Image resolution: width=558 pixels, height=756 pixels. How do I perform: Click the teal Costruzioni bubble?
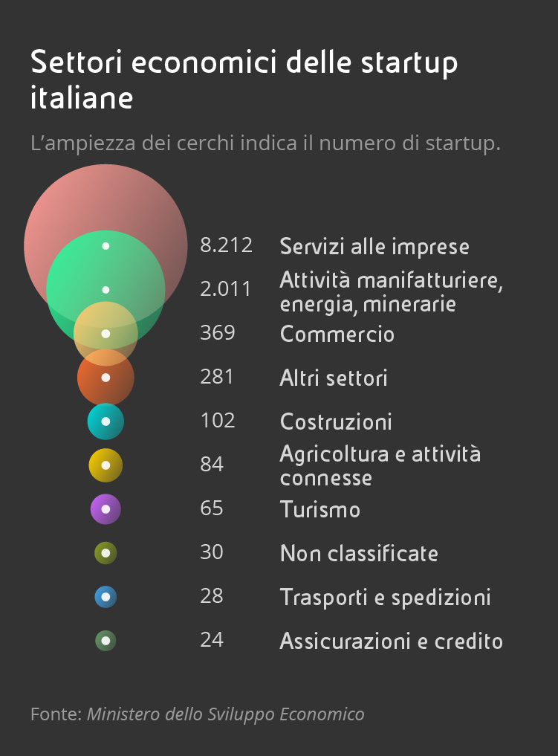(106, 421)
